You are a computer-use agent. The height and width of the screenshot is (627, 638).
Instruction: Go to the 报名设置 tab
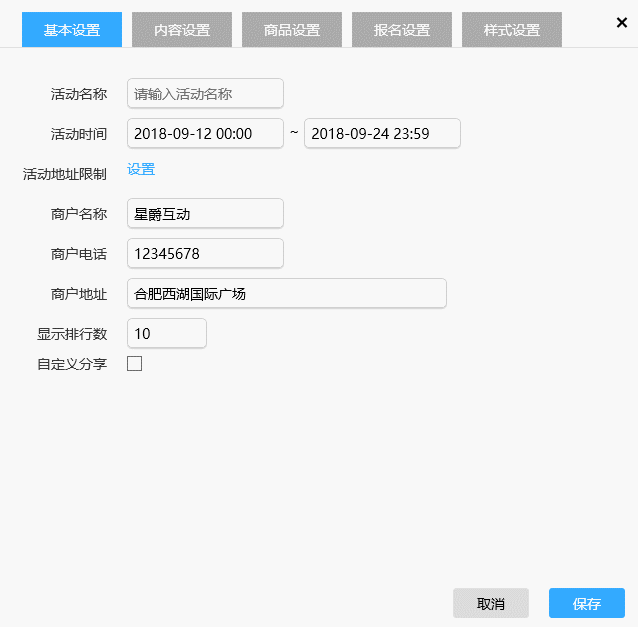coord(402,30)
